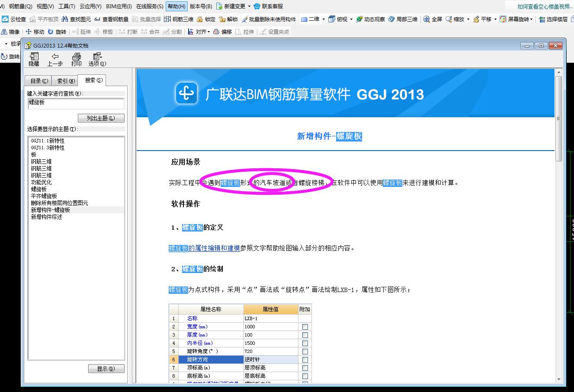Expand the 二维 view dropdown arrow
This screenshot has width=574, height=392.
(x=324, y=19)
